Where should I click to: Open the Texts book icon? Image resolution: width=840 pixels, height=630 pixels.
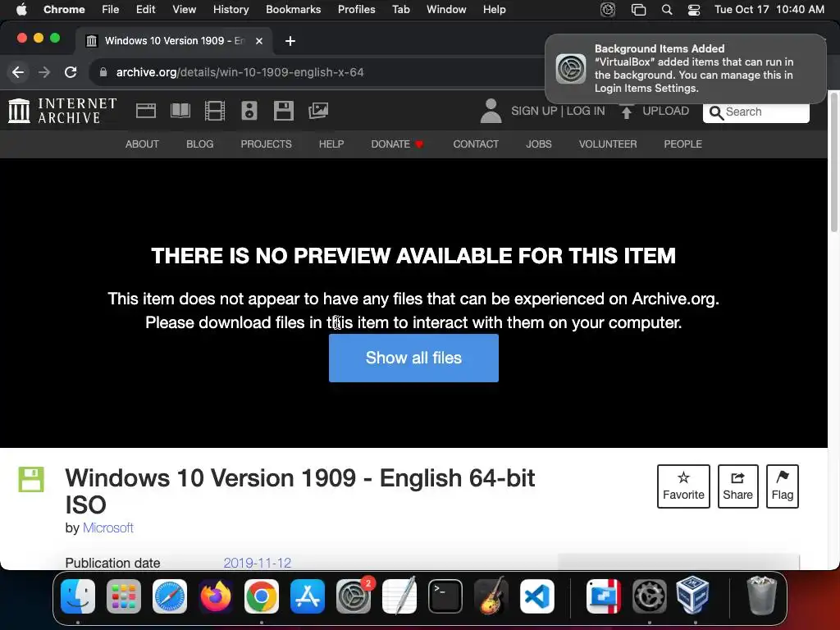[x=180, y=111]
